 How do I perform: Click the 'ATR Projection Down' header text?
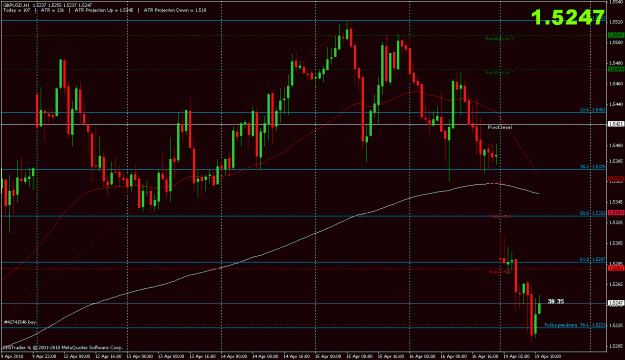click(x=166, y=10)
